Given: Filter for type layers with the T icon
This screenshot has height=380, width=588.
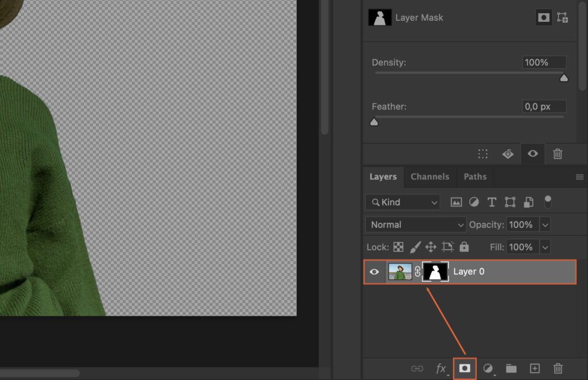Looking at the screenshot, I should (x=492, y=202).
